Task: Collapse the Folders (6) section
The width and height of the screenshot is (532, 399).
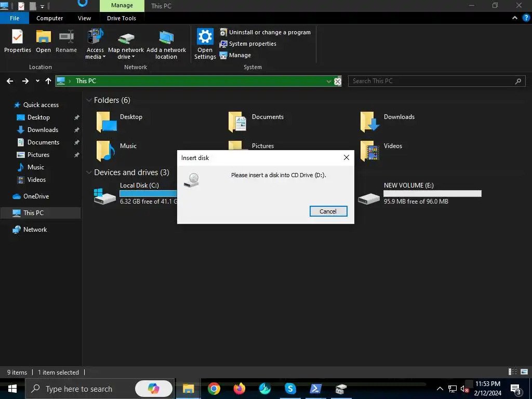Action: pos(89,100)
